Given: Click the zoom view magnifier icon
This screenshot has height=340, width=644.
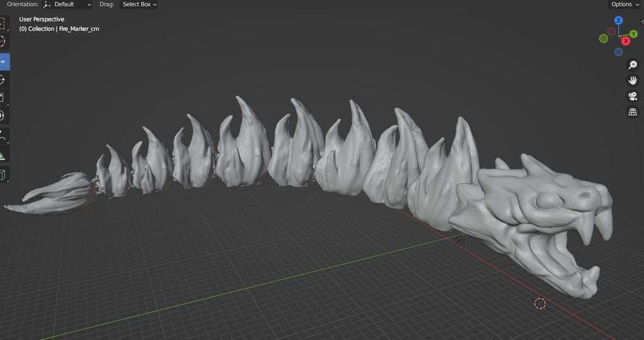Looking at the screenshot, I should point(633,65).
